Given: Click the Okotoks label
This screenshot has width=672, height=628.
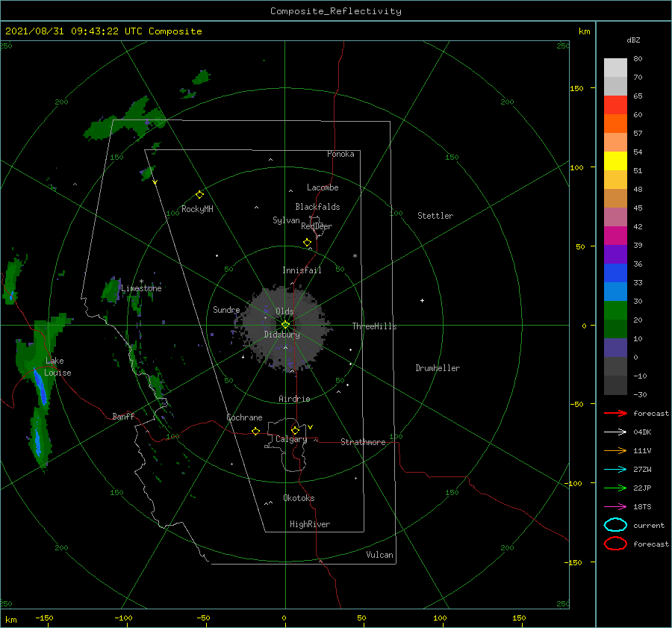Looking at the screenshot, I should tap(299, 498).
